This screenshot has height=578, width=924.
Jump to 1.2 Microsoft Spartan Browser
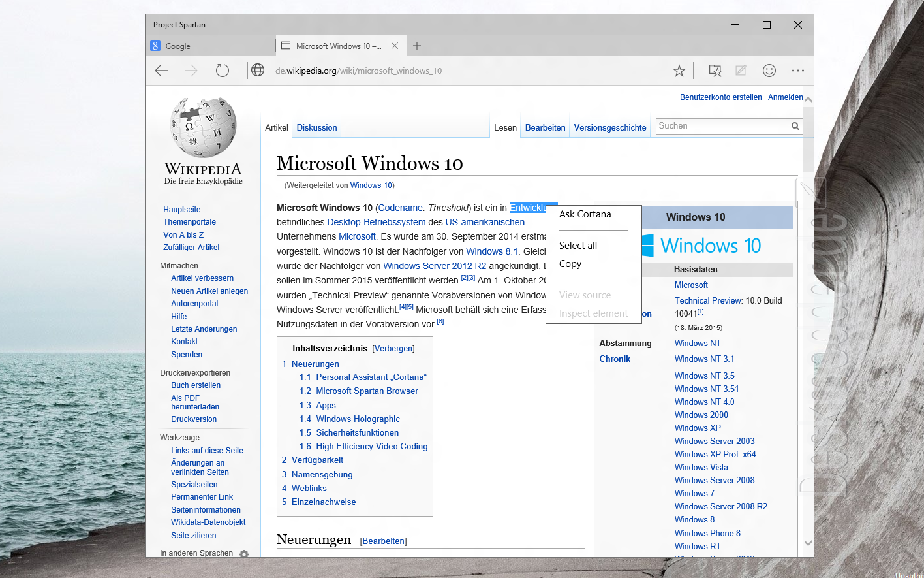coord(359,391)
